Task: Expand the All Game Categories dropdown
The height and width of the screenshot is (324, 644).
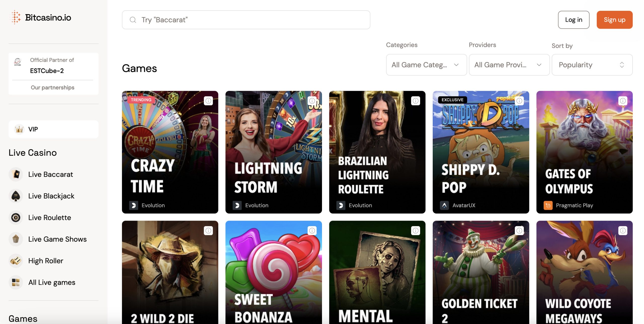Action: pyautogui.click(x=426, y=65)
